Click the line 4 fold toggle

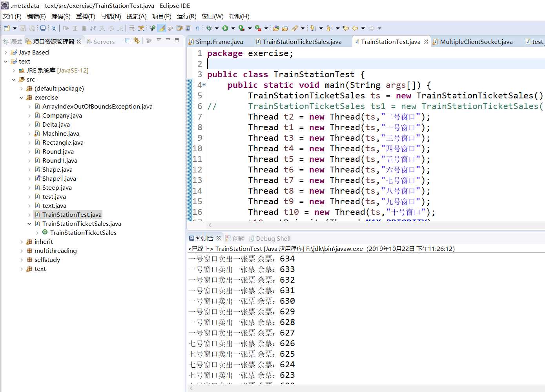pyautogui.click(x=204, y=85)
